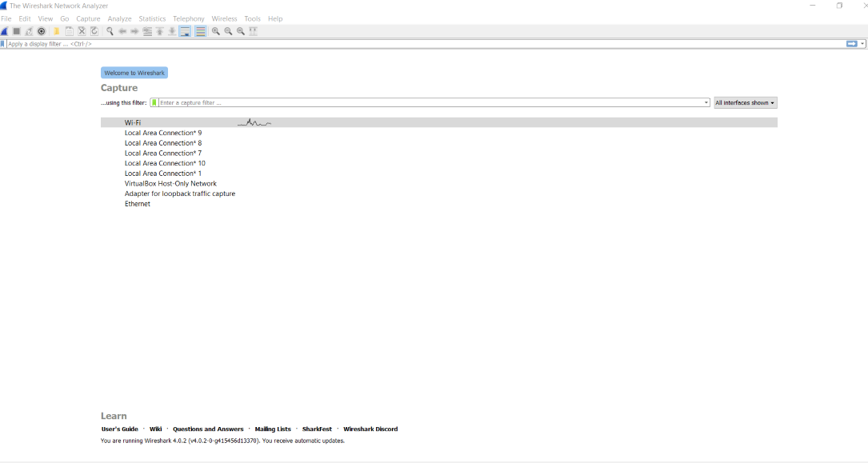Screen dimensions: 868x463
Task: Click the Save capture file icon
Action: [x=69, y=31]
